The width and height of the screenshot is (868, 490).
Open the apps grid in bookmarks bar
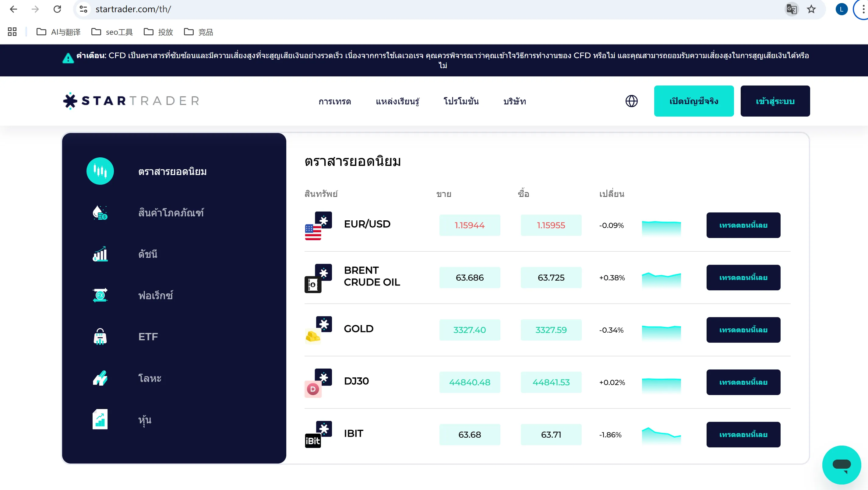[12, 32]
